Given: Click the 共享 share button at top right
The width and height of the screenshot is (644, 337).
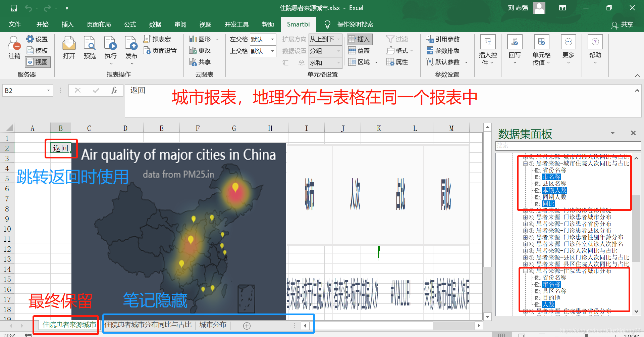Looking at the screenshot, I should (x=623, y=25).
